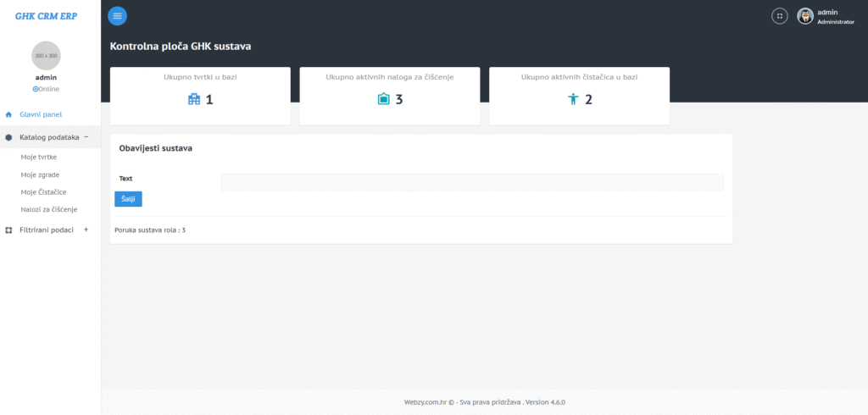
Task: Click the building icon for total companies
Action: click(194, 99)
